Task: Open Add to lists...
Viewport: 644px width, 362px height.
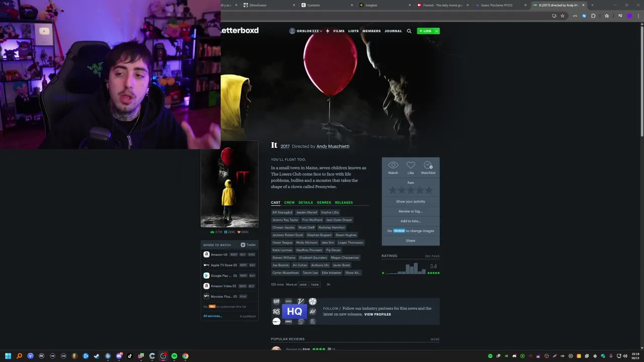Action: coord(411,221)
